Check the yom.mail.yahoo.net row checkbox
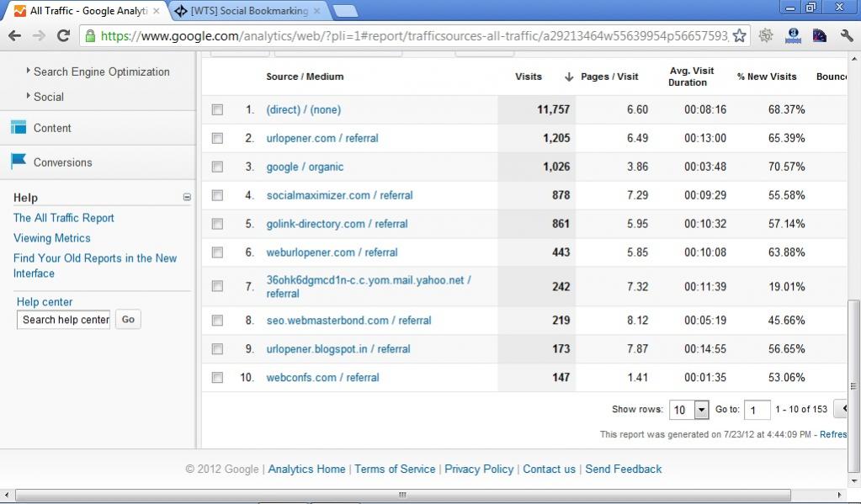861x504 pixels. click(217, 286)
